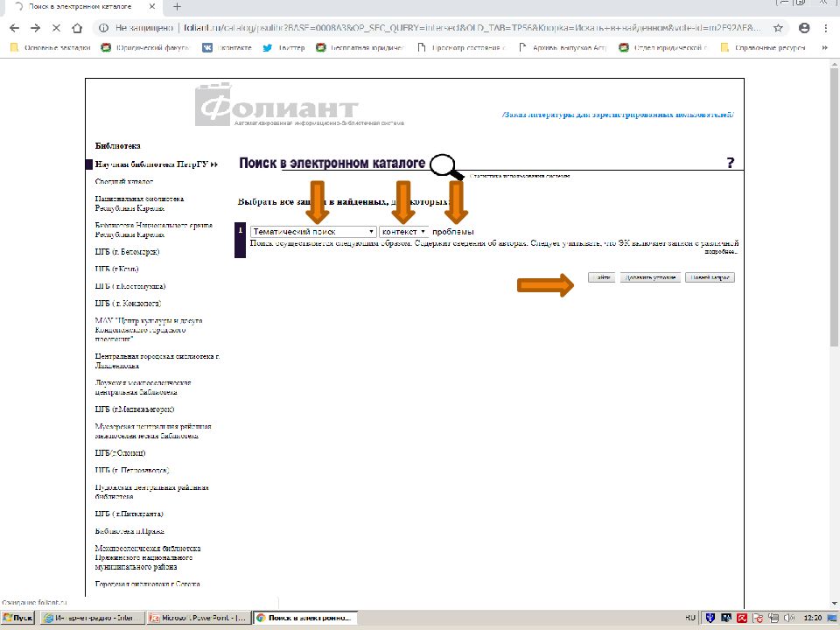The image size is (840, 630).
Task: Bookmark this page with the star icon
Action: tap(778, 28)
